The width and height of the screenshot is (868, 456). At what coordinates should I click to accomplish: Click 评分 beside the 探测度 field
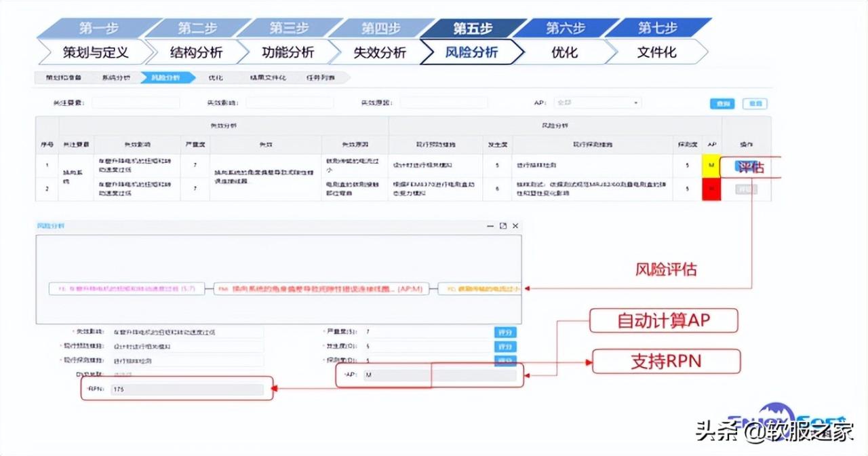504,360
